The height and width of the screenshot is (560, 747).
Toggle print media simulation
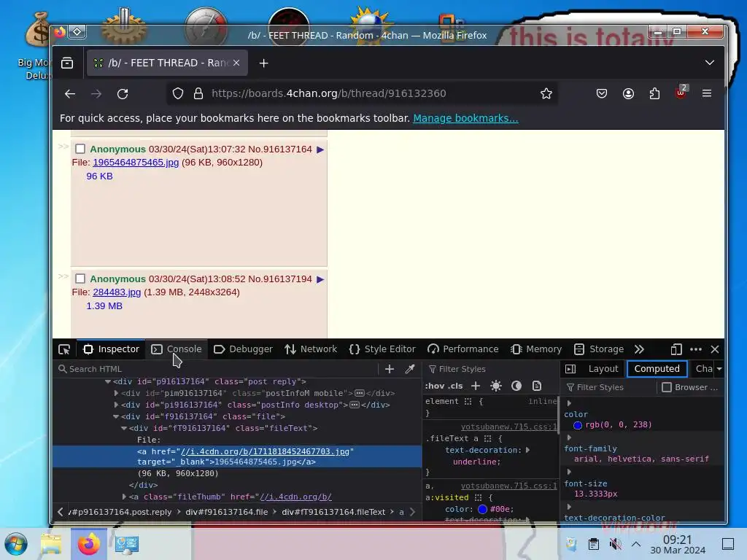537,386
